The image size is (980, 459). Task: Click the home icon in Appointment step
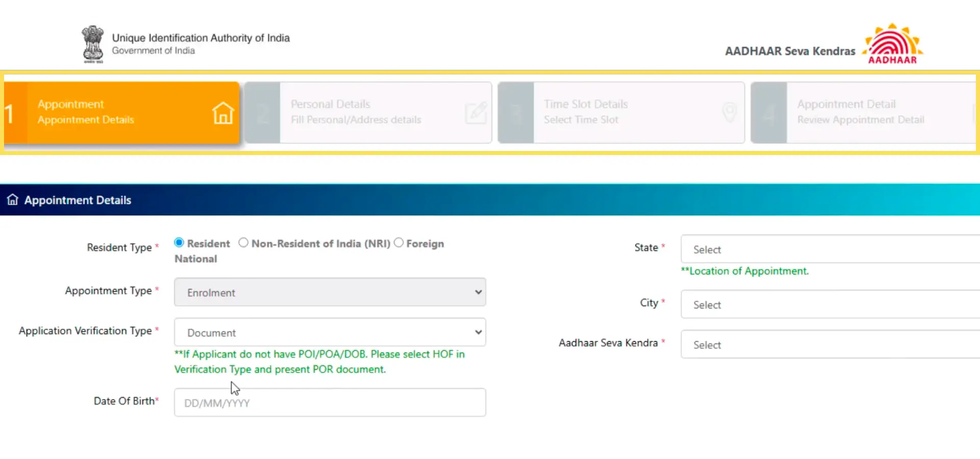tap(223, 113)
